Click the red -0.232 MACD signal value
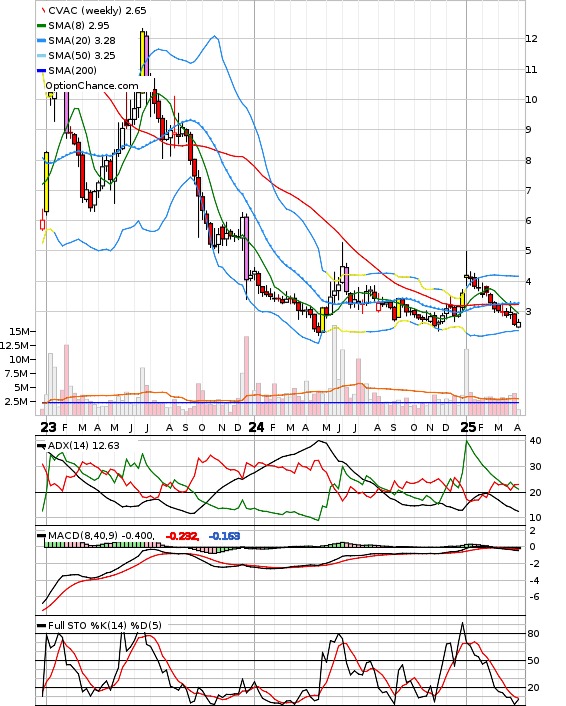The width and height of the screenshot is (566, 706). [x=182, y=536]
